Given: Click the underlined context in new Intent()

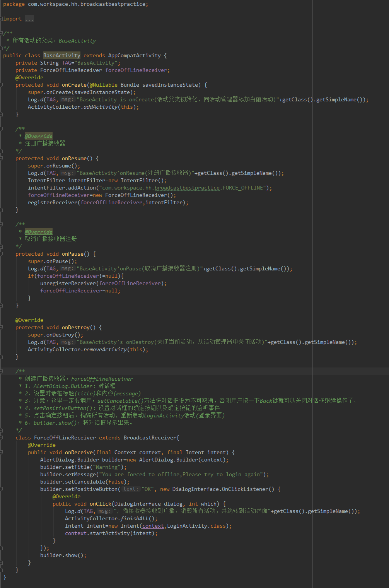Looking at the screenshot, I should (153, 526).
